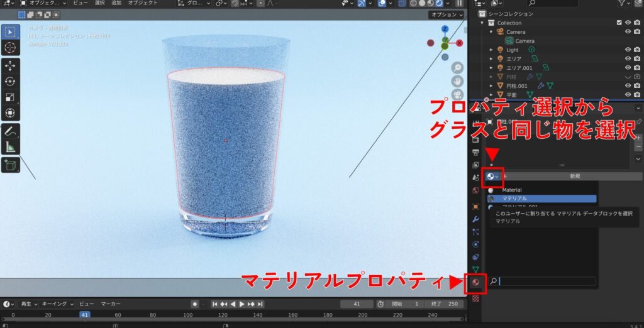This screenshot has height=328, width=644.
Task: Open the Modifier wrench properties tab
Action: (x=475, y=219)
